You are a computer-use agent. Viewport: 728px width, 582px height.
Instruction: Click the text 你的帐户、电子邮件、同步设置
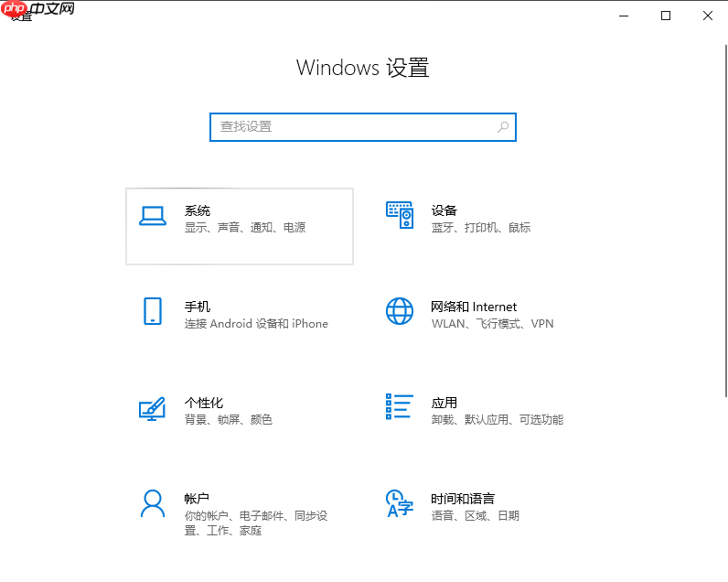[256, 523]
